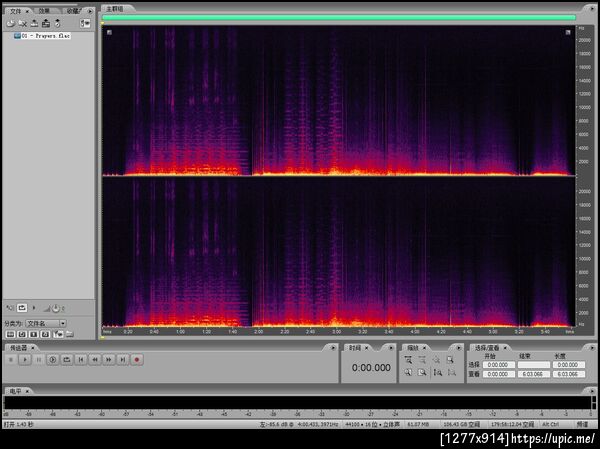The image size is (600, 449).
Task: Switch to the 收藏夹 tab
Action: 75,11
